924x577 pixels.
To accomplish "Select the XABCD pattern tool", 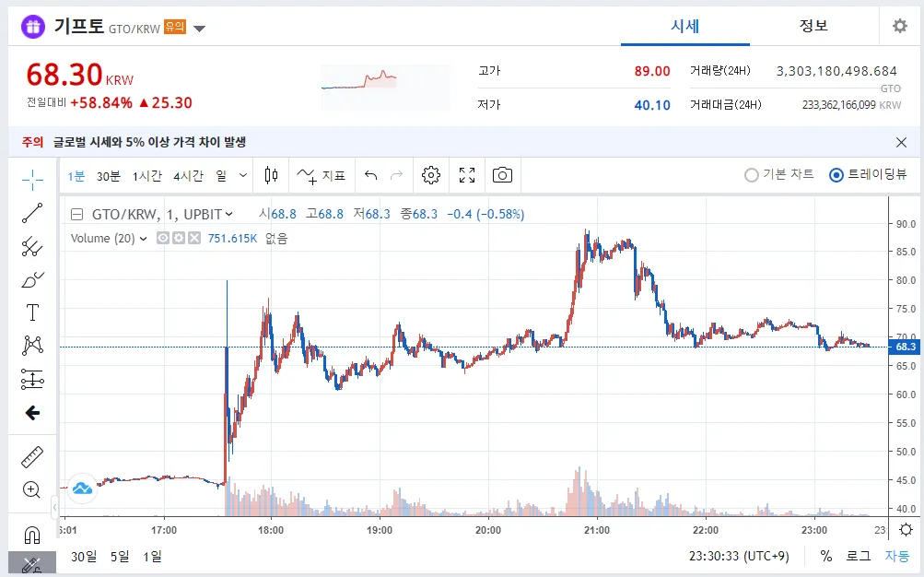I will [x=32, y=346].
